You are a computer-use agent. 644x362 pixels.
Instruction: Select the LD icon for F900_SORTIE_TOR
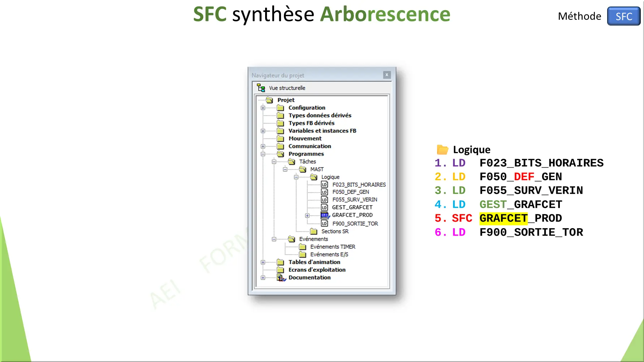tap(324, 223)
